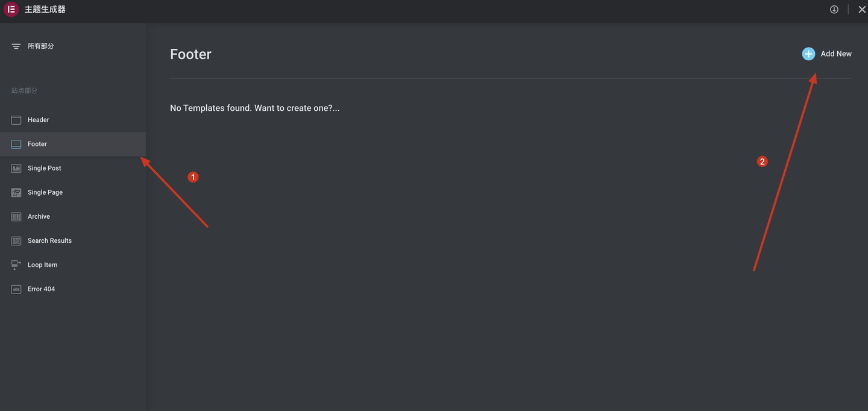Click the Header template icon
Image resolution: width=868 pixels, height=411 pixels.
(16, 120)
